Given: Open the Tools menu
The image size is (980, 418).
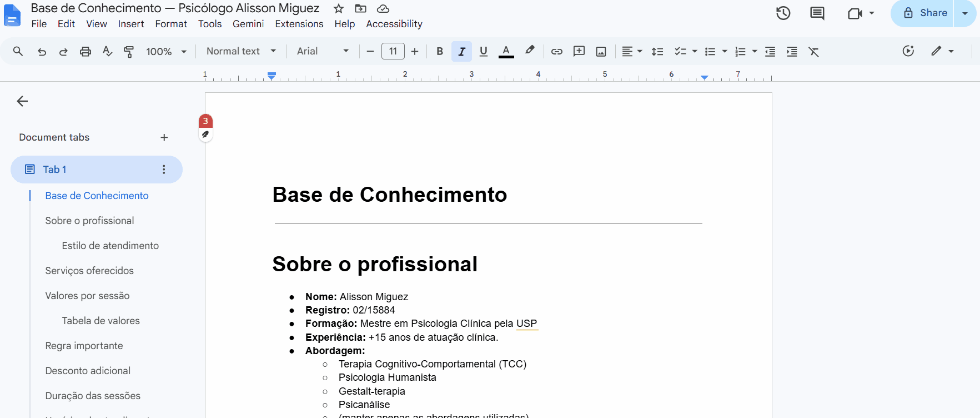Looking at the screenshot, I should click(x=210, y=24).
